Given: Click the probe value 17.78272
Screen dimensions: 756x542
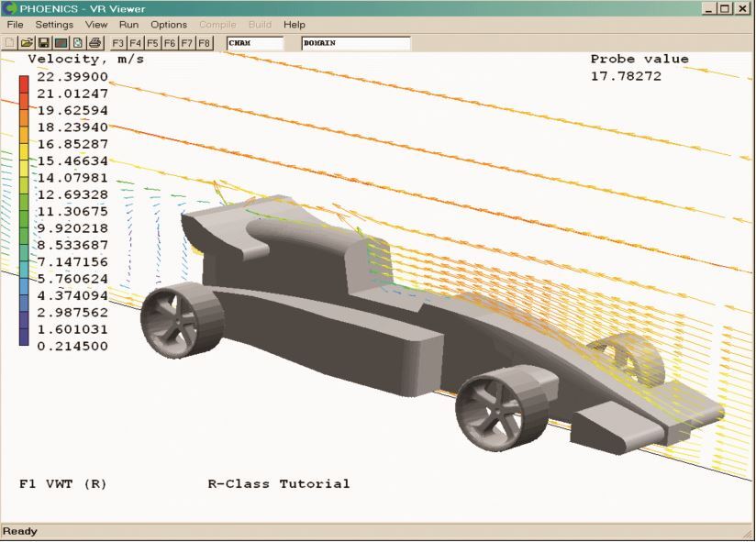Looking at the screenshot, I should (626, 76).
